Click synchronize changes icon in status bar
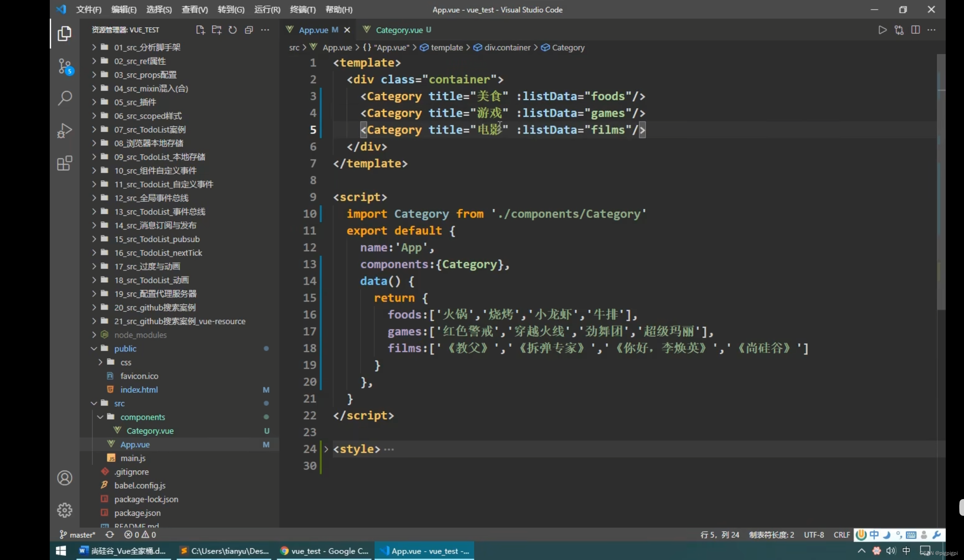 tap(110, 535)
